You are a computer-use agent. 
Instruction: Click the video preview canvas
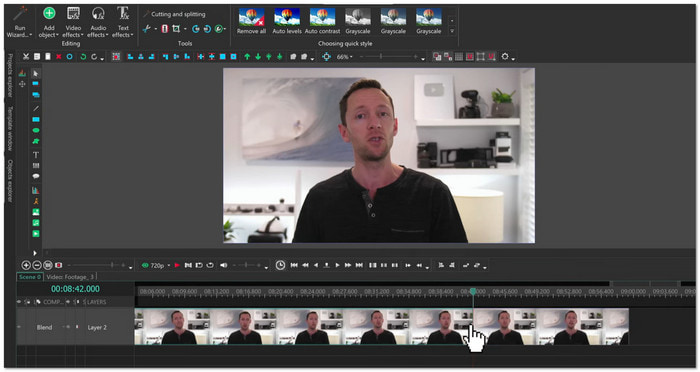click(379, 155)
